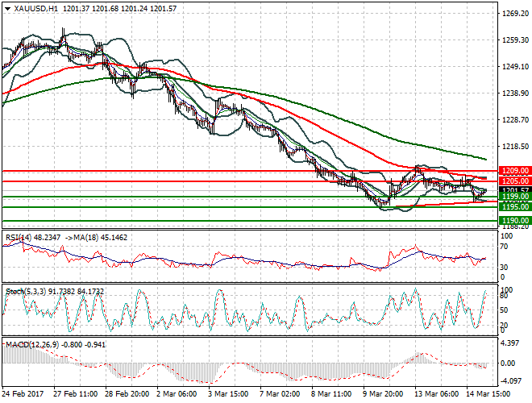Screen dimensions: 532x403
Task: Click the 1228.70 price scale value
Action: coord(513,120)
